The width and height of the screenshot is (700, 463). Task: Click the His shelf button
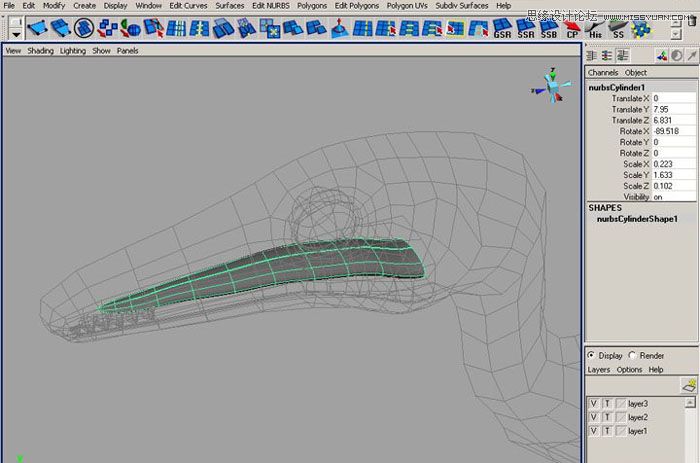point(596,28)
